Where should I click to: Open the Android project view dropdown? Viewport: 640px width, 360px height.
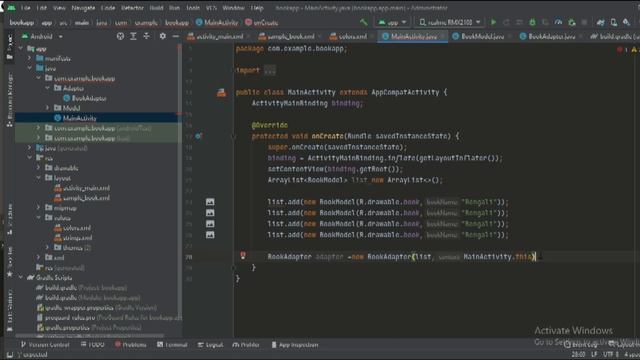tap(42, 36)
